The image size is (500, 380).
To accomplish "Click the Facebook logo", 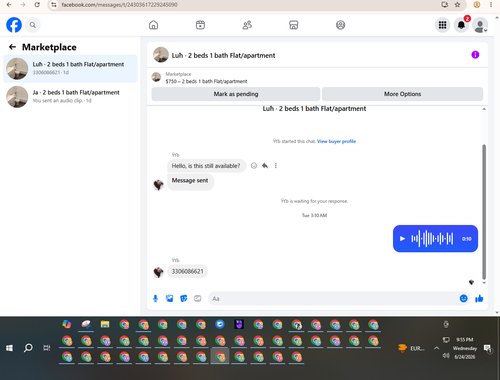I will coord(14,25).
